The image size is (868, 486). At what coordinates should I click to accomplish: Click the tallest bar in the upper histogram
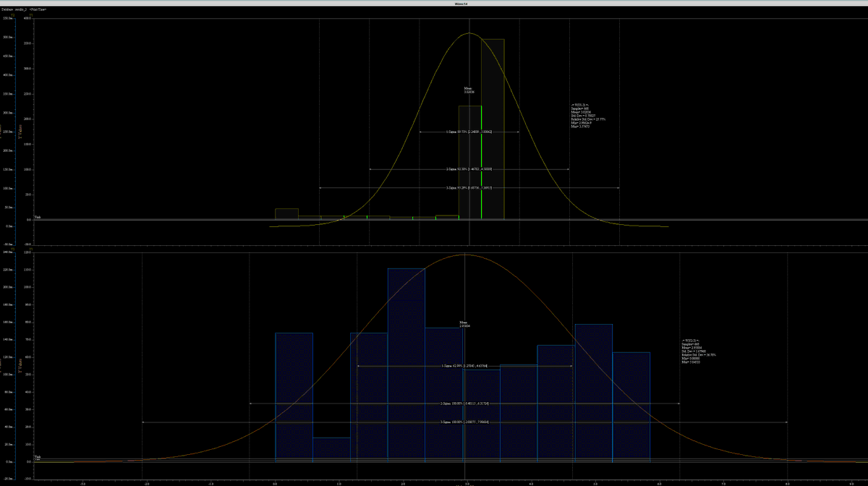pyautogui.click(x=493, y=129)
